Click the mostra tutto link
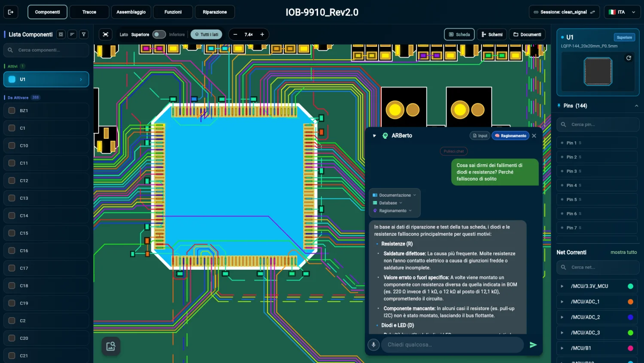This screenshot has width=644, height=363. click(623, 252)
